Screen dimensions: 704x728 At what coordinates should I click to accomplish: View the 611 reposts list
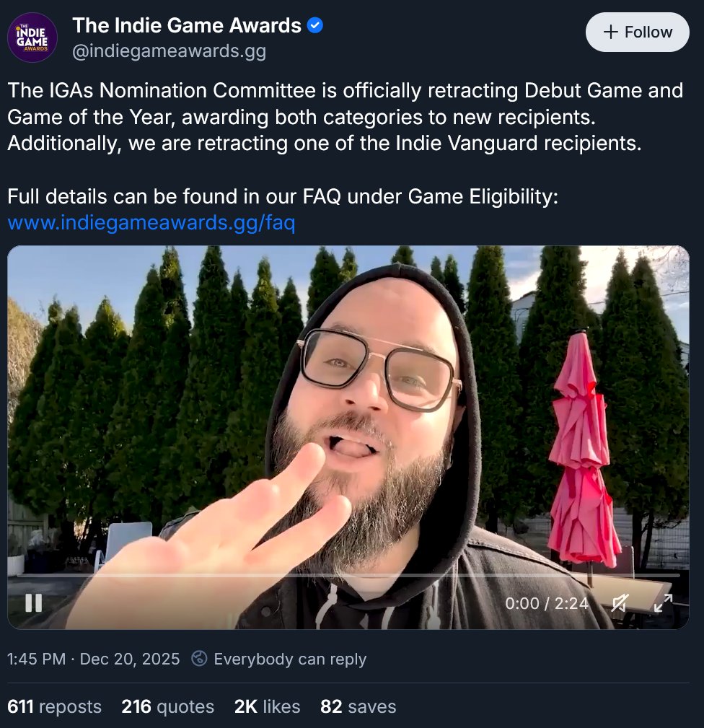[x=54, y=706]
